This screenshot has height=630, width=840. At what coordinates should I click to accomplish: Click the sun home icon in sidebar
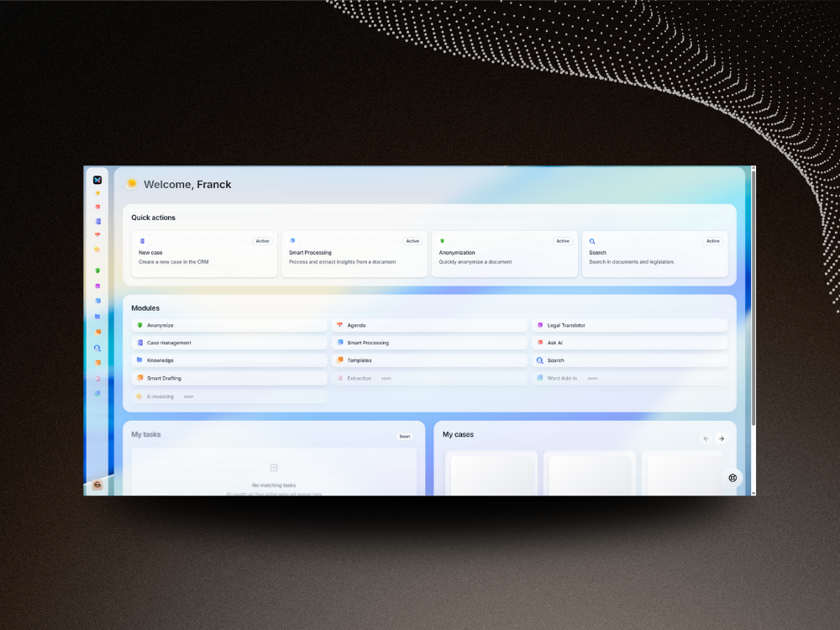pos(97,193)
